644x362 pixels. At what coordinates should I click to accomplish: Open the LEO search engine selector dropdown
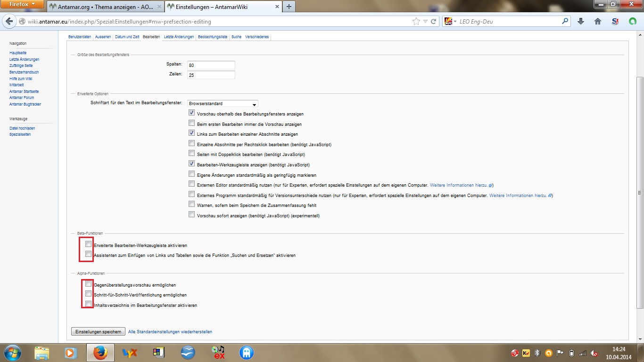(x=450, y=21)
